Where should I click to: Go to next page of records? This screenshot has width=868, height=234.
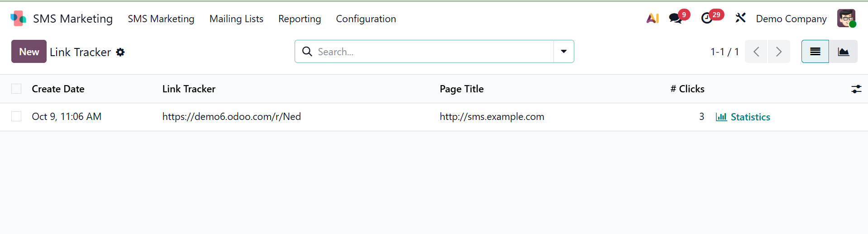click(x=778, y=52)
